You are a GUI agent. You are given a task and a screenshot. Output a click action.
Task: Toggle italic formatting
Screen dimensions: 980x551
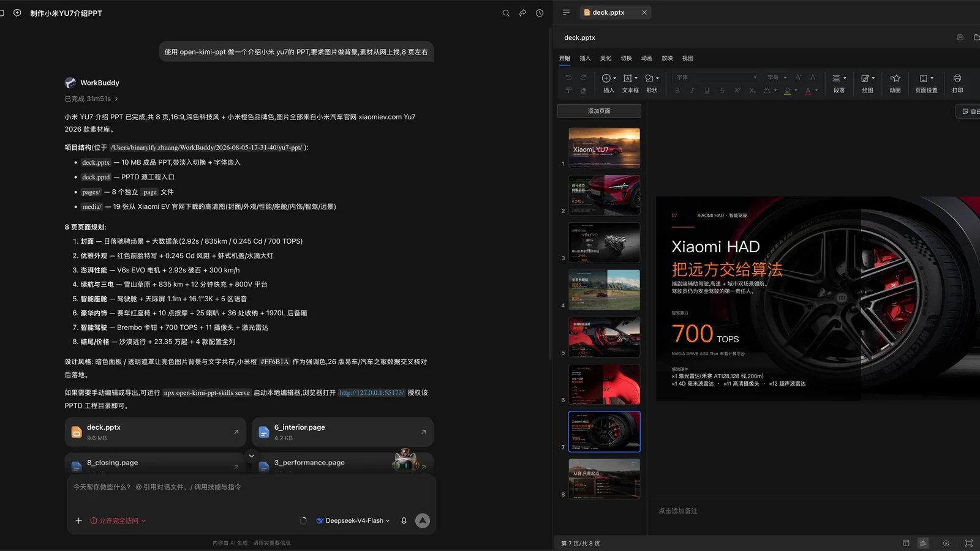click(x=692, y=91)
